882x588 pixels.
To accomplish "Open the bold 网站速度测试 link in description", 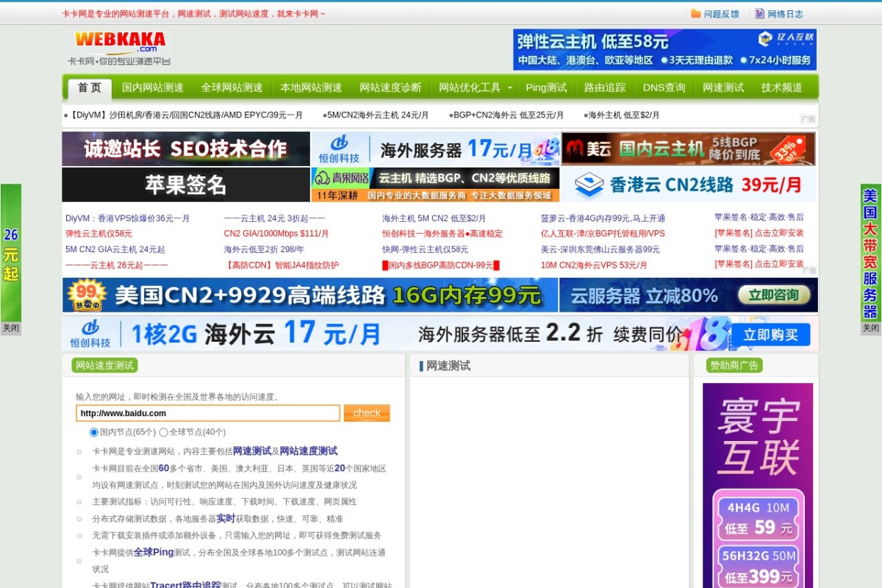I will tap(309, 451).
